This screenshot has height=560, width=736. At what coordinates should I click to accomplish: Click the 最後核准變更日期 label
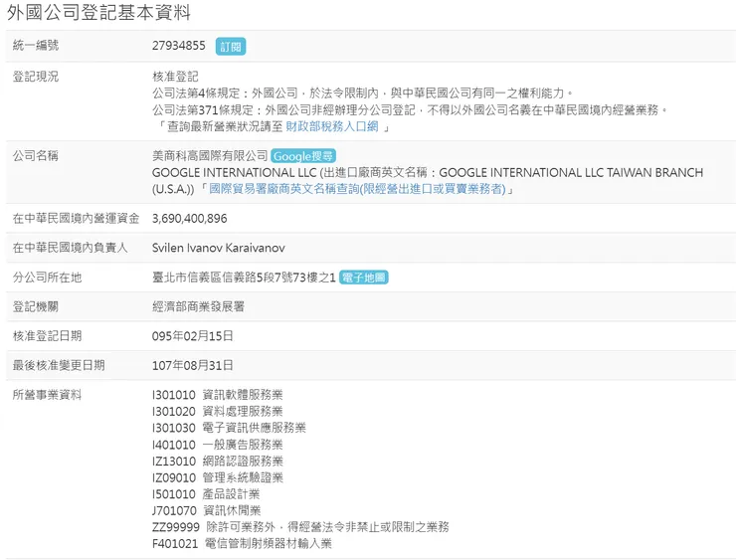click(59, 365)
